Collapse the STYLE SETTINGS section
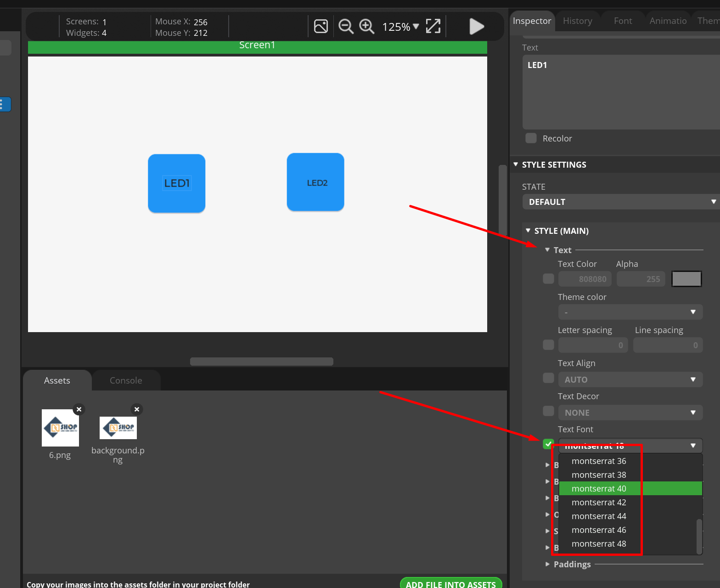Screen dimensions: 720x588 point(516,164)
